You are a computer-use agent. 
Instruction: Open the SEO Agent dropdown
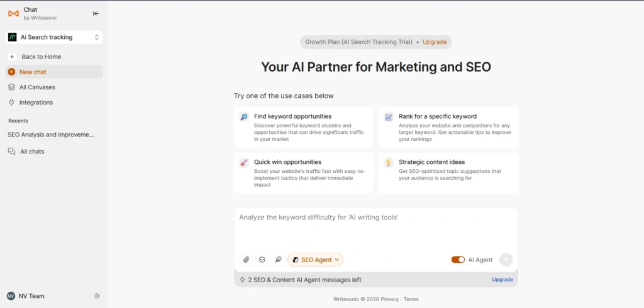316,260
